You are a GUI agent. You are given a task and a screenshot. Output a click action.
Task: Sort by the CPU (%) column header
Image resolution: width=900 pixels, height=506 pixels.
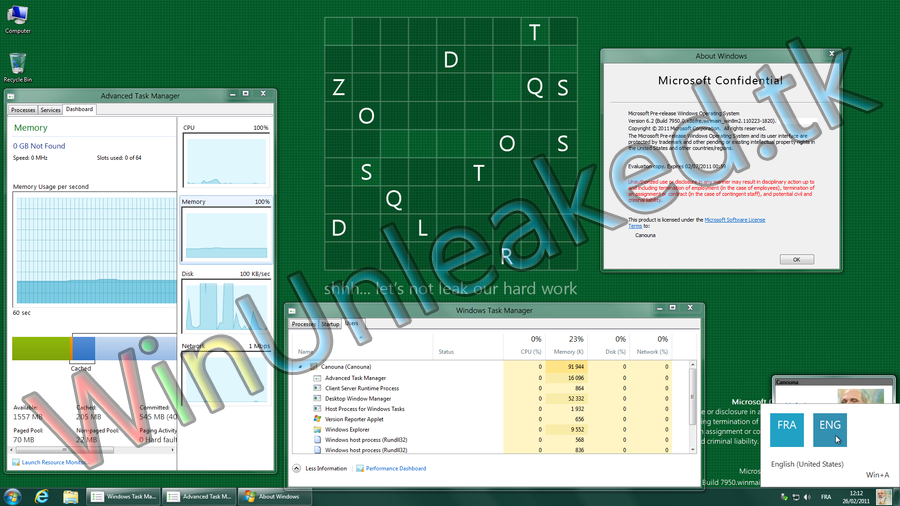click(524, 346)
